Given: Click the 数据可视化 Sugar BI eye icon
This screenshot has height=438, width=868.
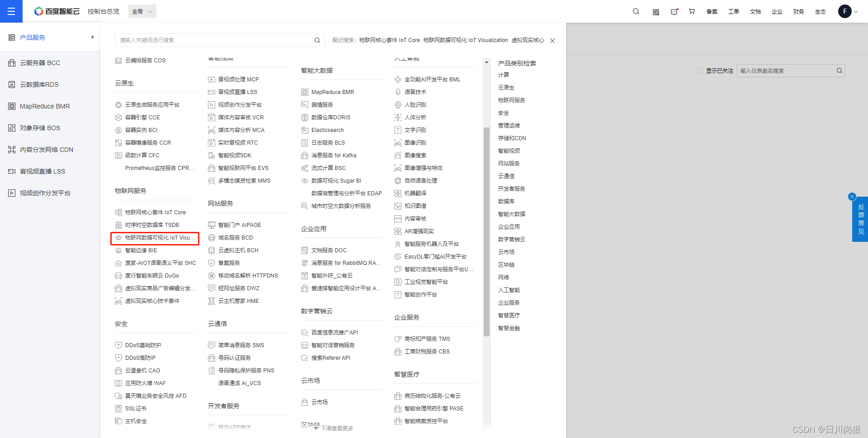Looking at the screenshot, I should [x=305, y=181].
